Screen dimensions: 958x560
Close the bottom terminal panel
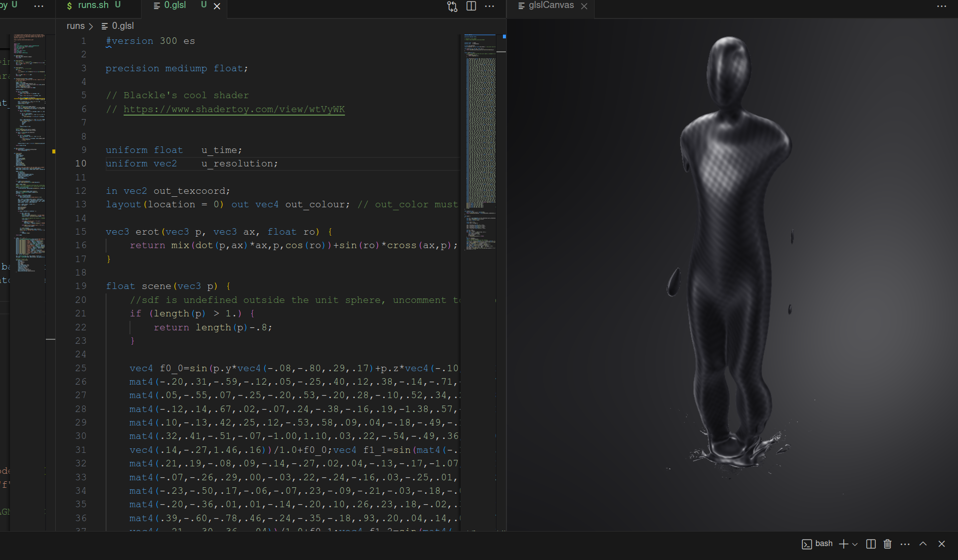coord(942,544)
